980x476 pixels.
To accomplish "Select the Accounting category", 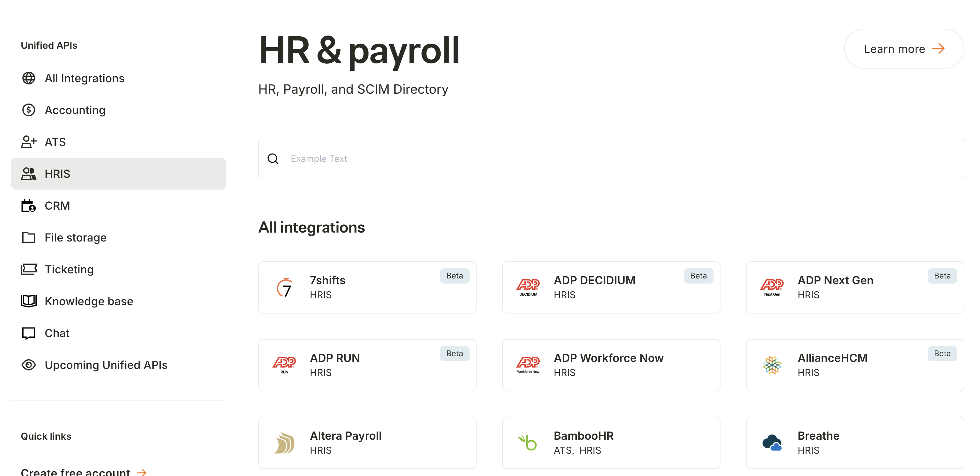I will [119, 110].
